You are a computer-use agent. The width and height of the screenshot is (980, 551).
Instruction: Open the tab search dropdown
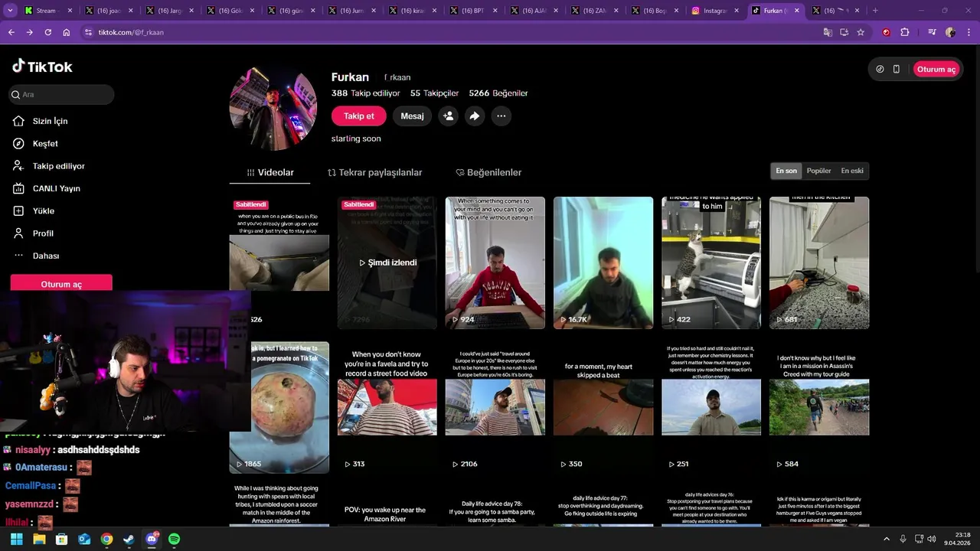[x=10, y=11]
